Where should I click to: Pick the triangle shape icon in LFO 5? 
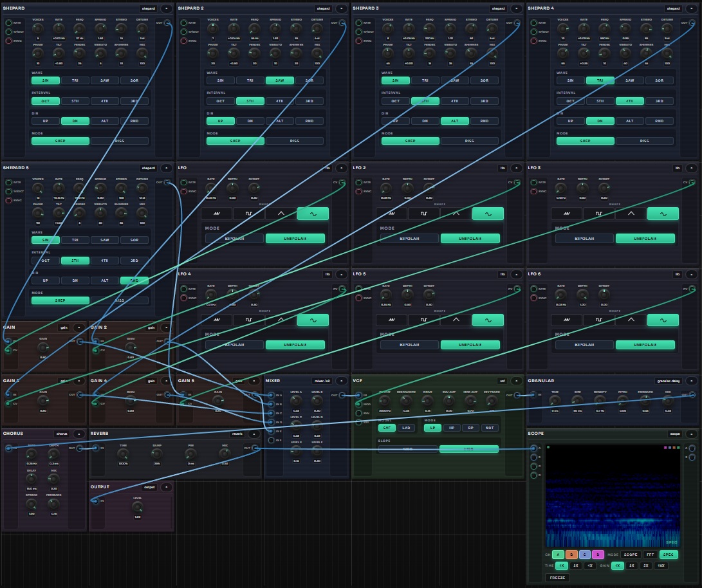tap(456, 320)
